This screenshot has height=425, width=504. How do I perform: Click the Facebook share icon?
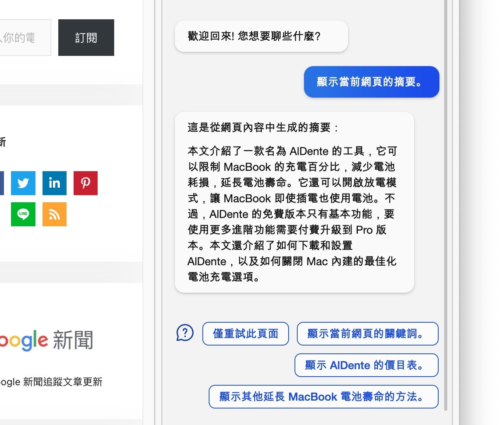pyautogui.click(x=2, y=183)
